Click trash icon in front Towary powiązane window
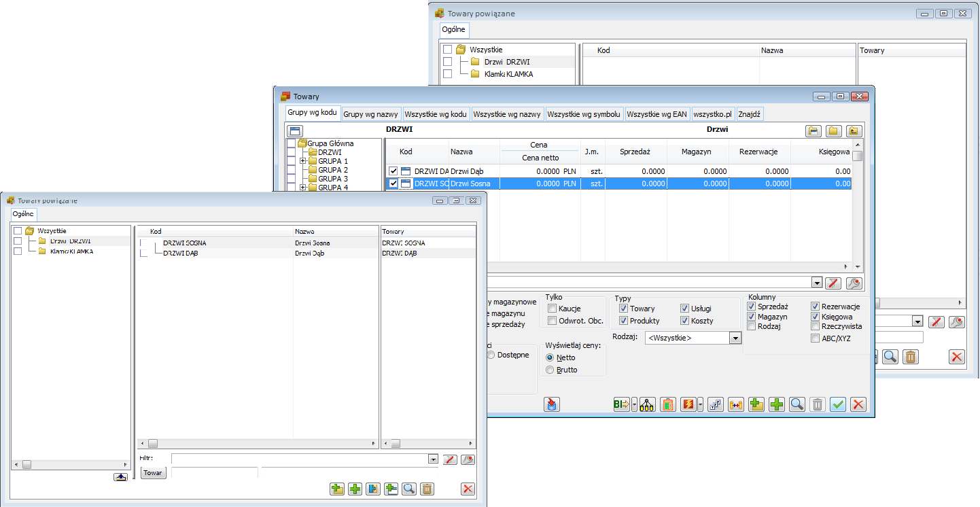Screen dimensions: 980x507 (427, 489)
